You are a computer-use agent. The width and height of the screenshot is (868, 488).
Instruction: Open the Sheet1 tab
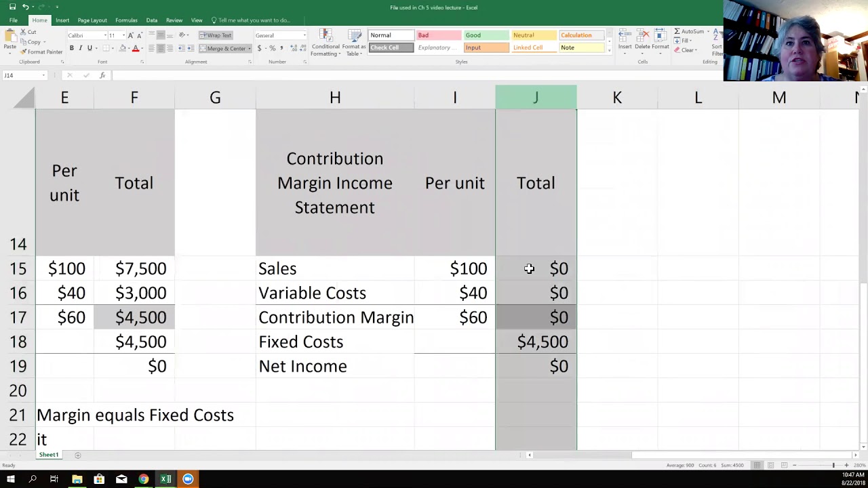tap(48, 455)
